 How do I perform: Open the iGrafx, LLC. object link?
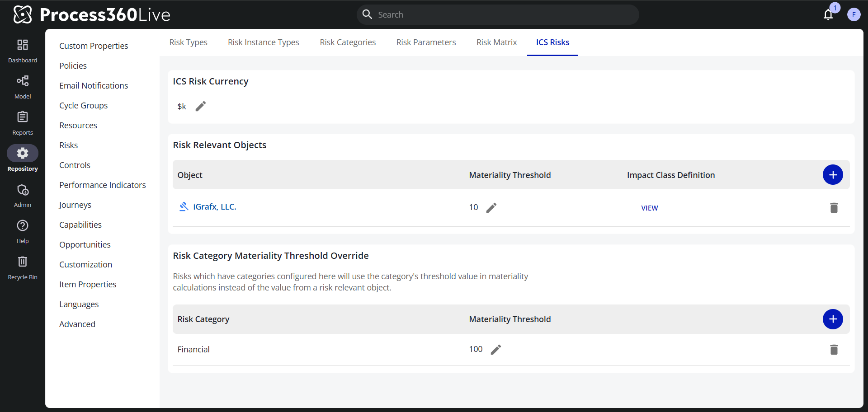214,206
